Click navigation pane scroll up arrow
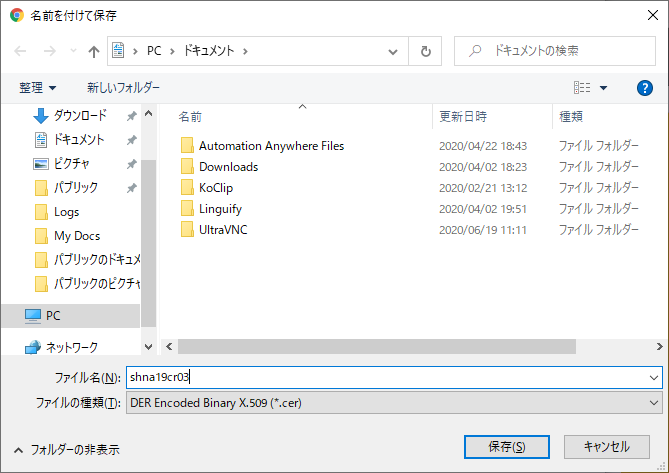The width and height of the screenshot is (669, 473). click(148, 113)
